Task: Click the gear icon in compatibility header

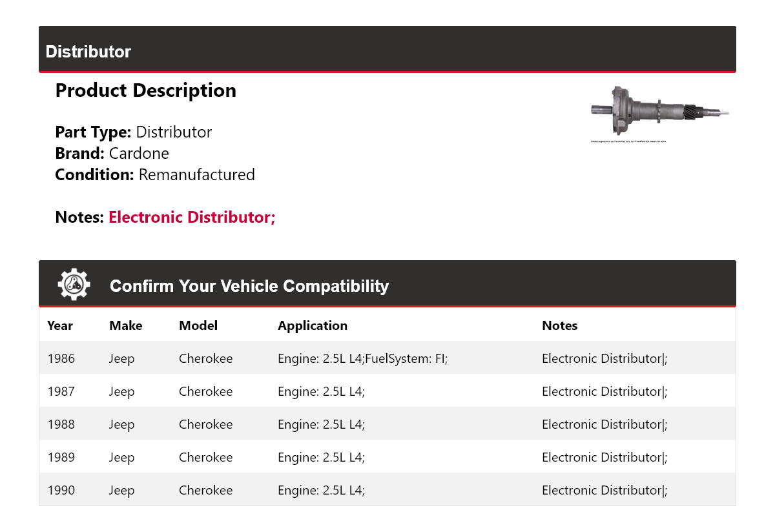Action: click(x=74, y=285)
